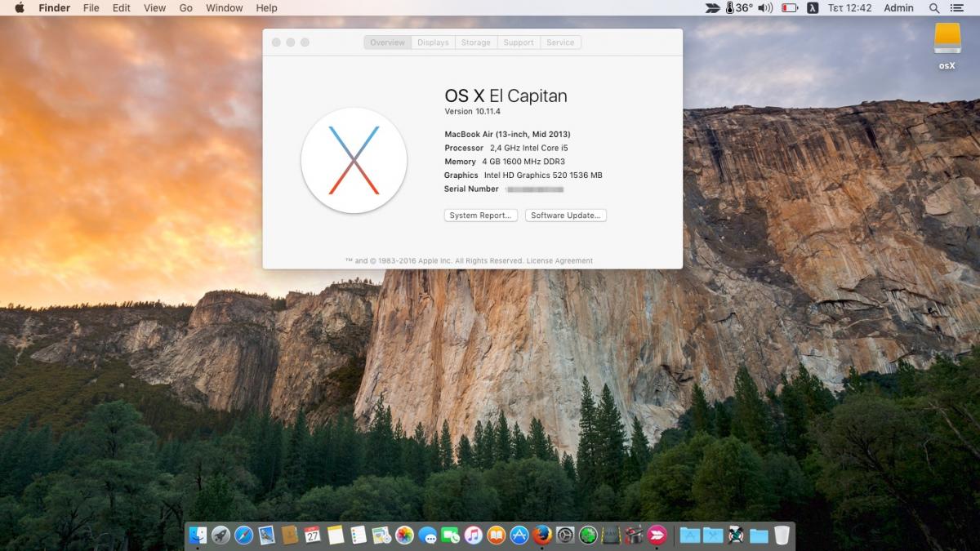Open the Window menu
The height and width of the screenshot is (551, 980).
[225, 8]
